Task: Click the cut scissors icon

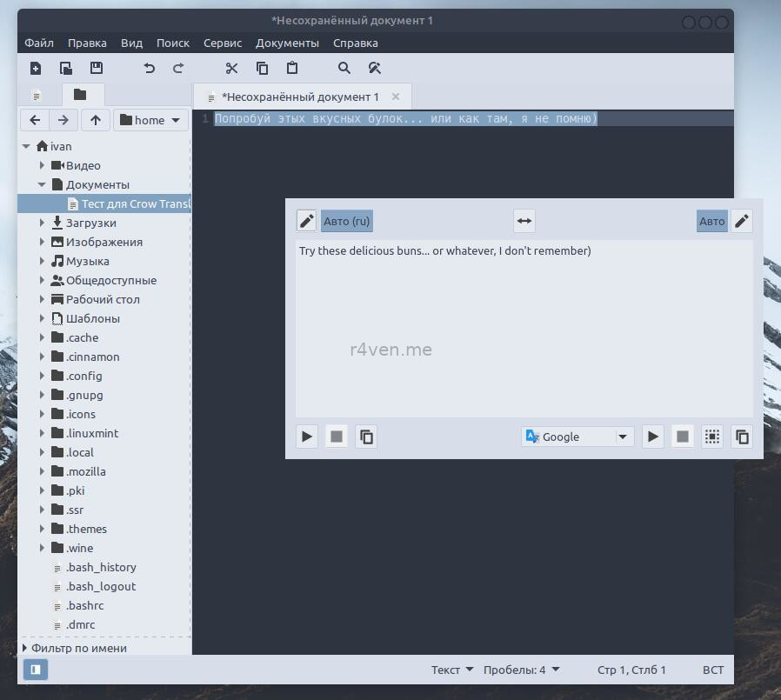Action: 231,69
